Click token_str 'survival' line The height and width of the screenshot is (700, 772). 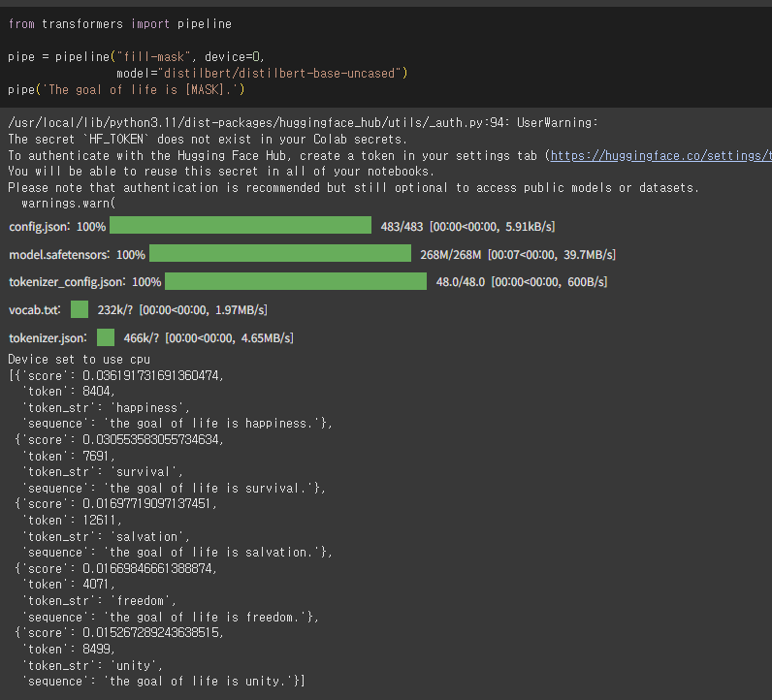click(103, 471)
